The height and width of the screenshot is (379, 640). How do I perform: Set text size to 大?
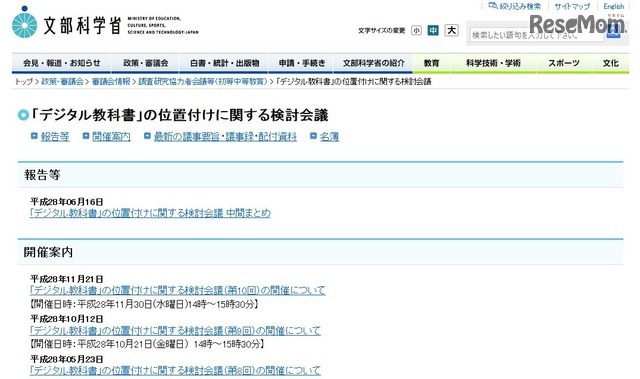tap(451, 30)
